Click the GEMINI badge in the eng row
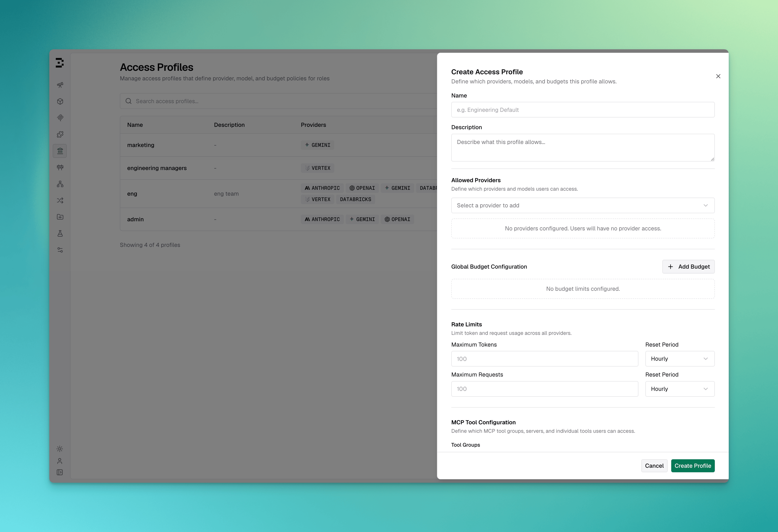This screenshot has width=778, height=532. 397,188
